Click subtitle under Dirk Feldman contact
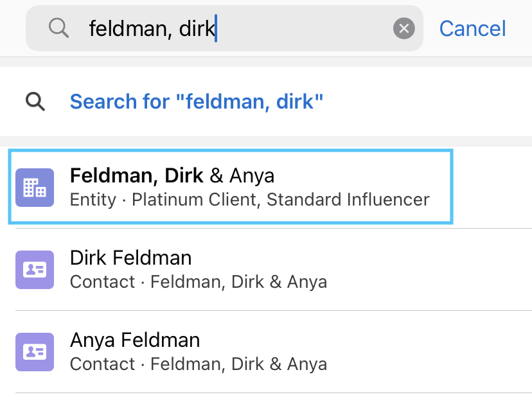The height and width of the screenshot is (397, 532). tap(199, 282)
